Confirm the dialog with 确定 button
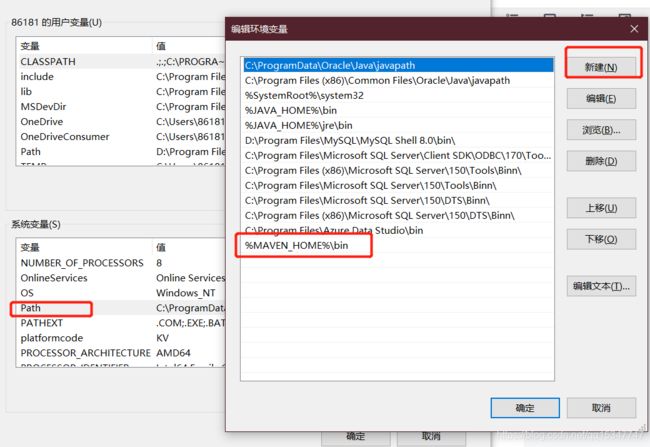Viewport: 650px width, 447px height. [525, 407]
